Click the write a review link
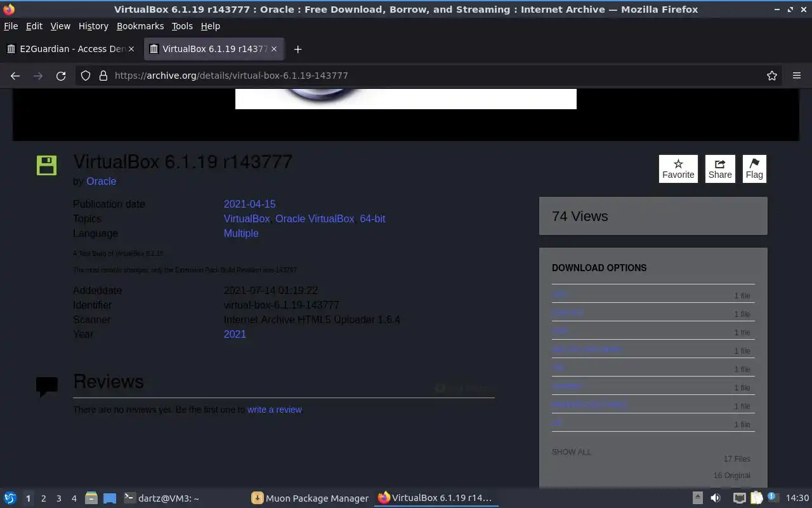This screenshot has height=508, width=812. [x=275, y=410]
